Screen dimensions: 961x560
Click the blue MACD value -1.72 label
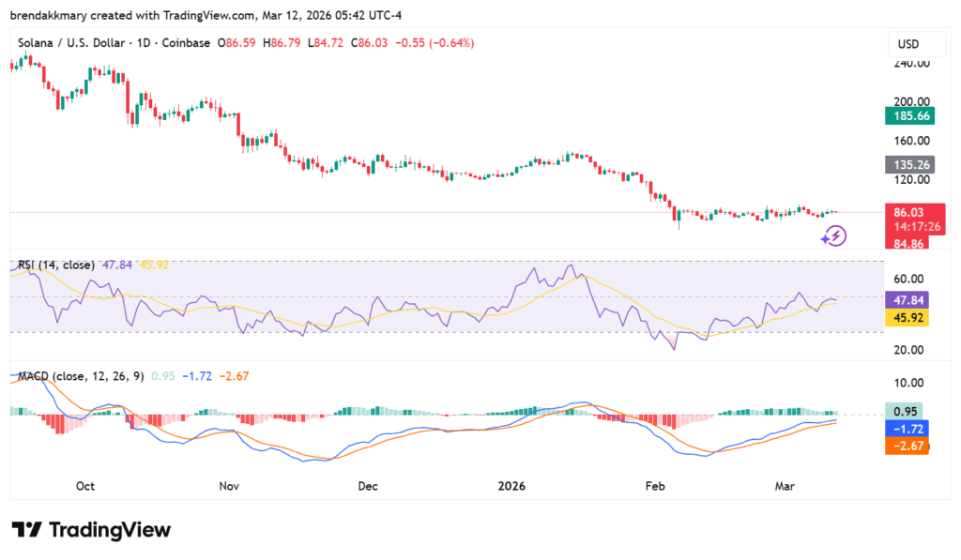pos(907,429)
